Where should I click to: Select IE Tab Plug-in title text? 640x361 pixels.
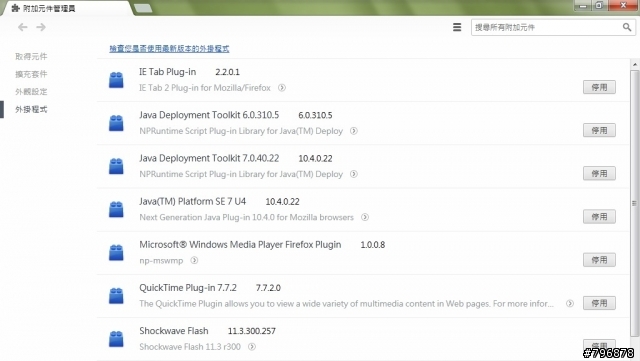pos(167,72)
